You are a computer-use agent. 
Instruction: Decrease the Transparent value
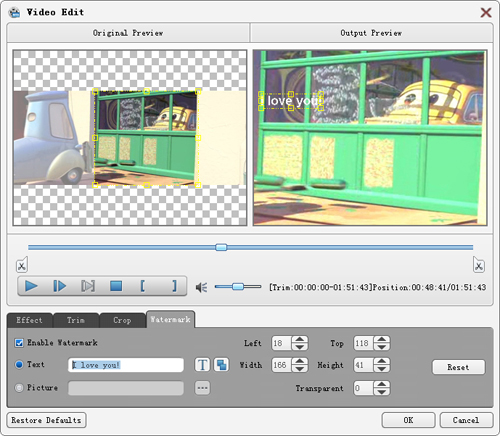pyautogui.click(x=382, y=392)
